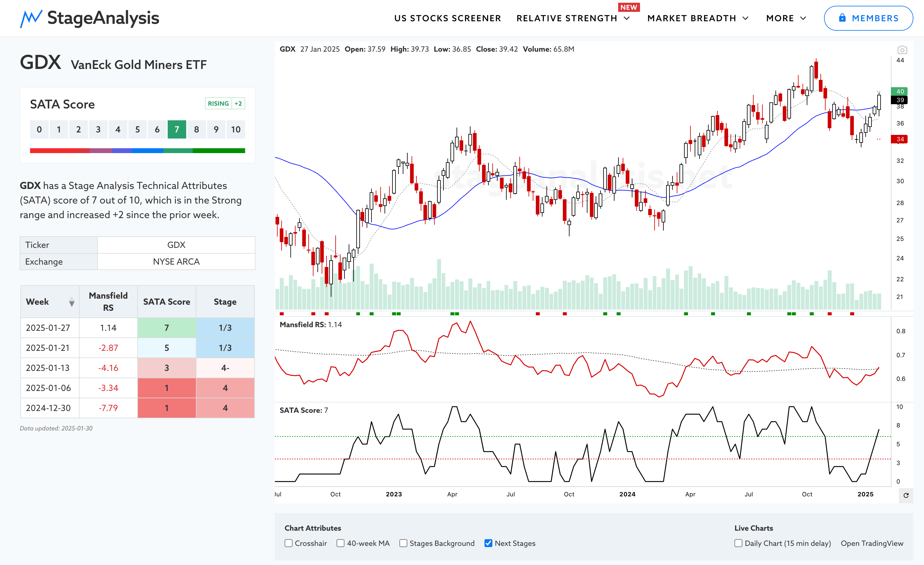The image size is (924, 565).
Task: Open the Relative Strength menu item
Action: 566,18
